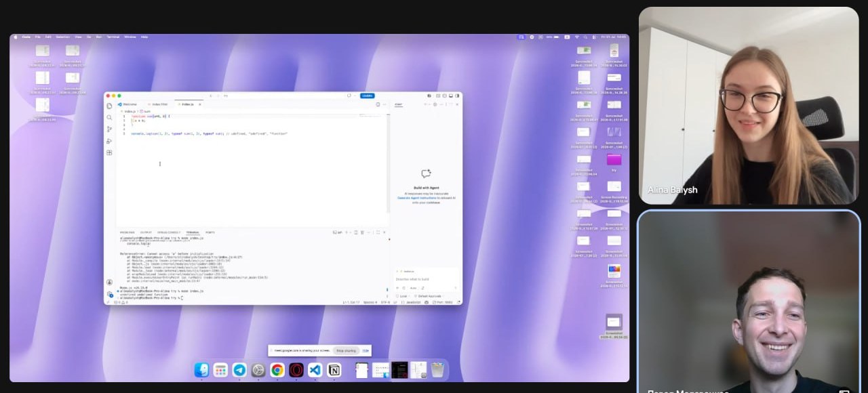The image size is (868, 393).
Task: Launch Telegram from the dock
Action: click(239, 370)
